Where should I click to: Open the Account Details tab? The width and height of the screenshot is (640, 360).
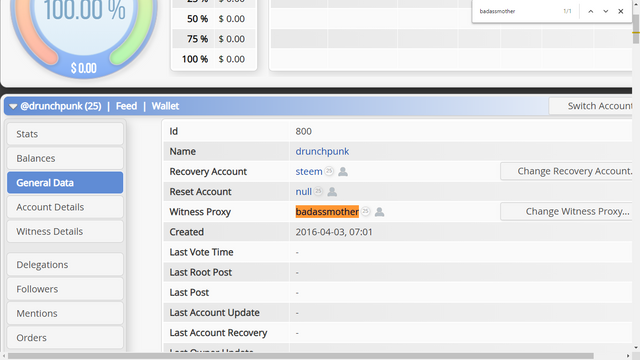click(x=65, y=207)
